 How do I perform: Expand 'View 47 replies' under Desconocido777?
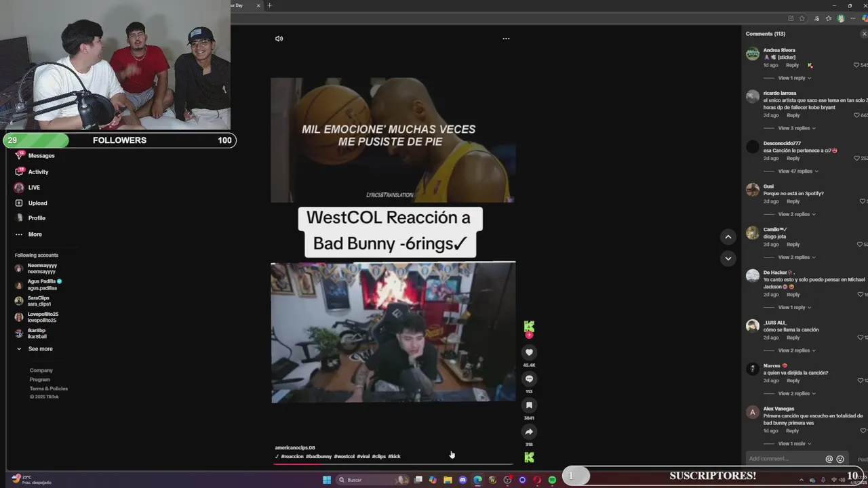[797, 171]
